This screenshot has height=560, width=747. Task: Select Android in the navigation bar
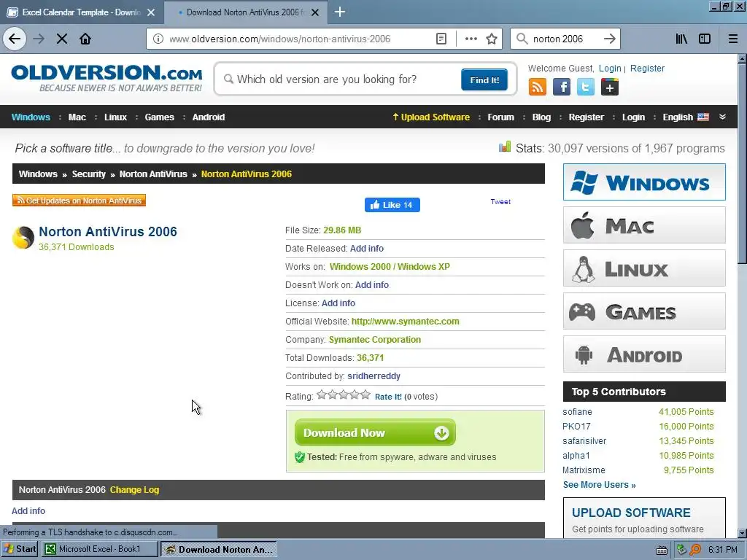208,117
